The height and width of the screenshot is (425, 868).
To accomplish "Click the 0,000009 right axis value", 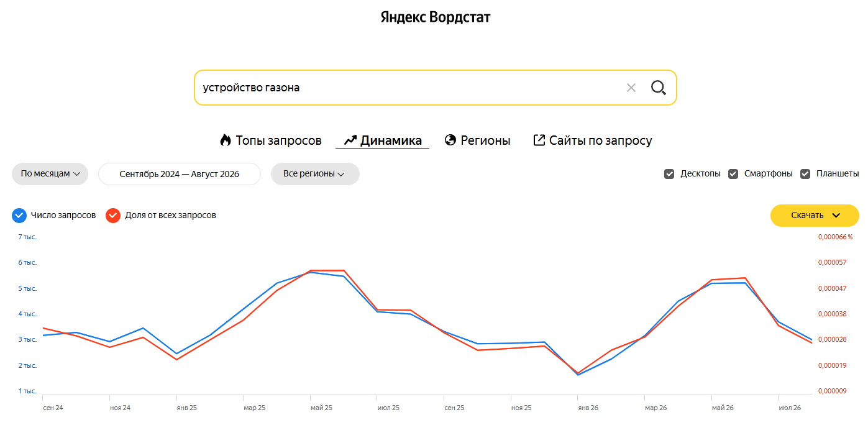I will (832, 391).
